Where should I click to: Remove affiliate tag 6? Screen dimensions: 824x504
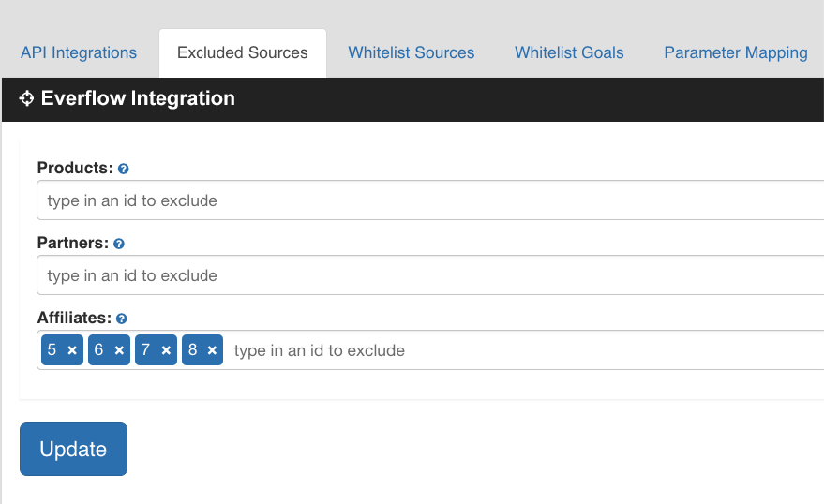pos(119,350)
